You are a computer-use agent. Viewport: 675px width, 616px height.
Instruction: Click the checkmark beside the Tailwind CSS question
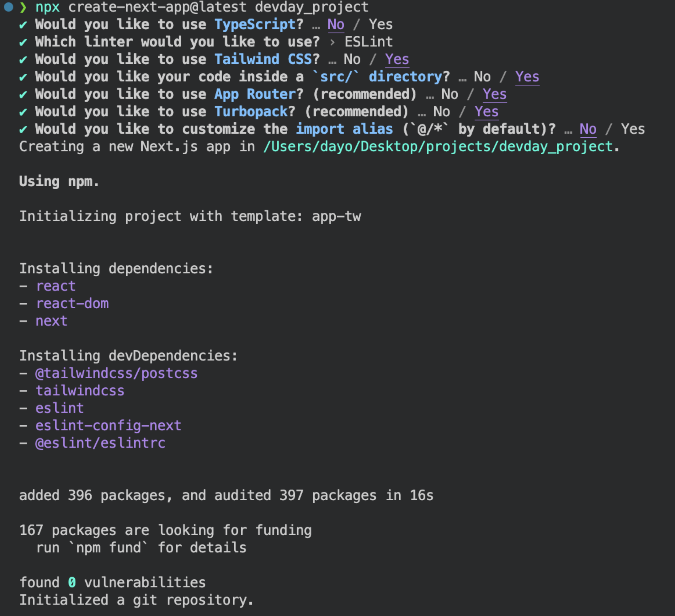[x=23, y=60]
